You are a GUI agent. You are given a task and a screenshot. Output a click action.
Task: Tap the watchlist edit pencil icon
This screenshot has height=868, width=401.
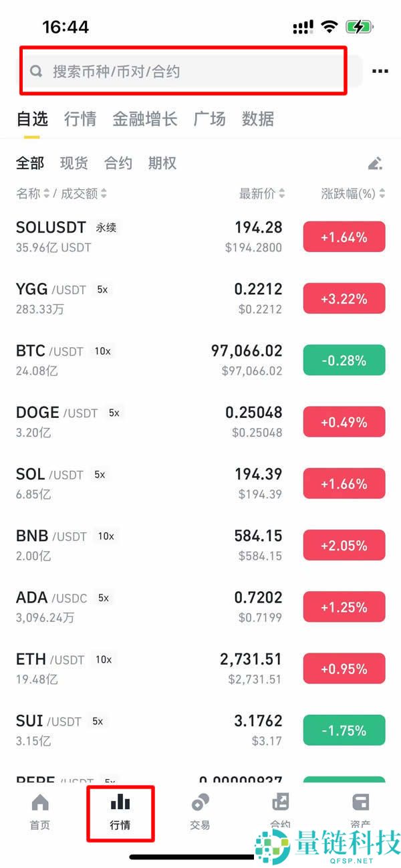376,162
